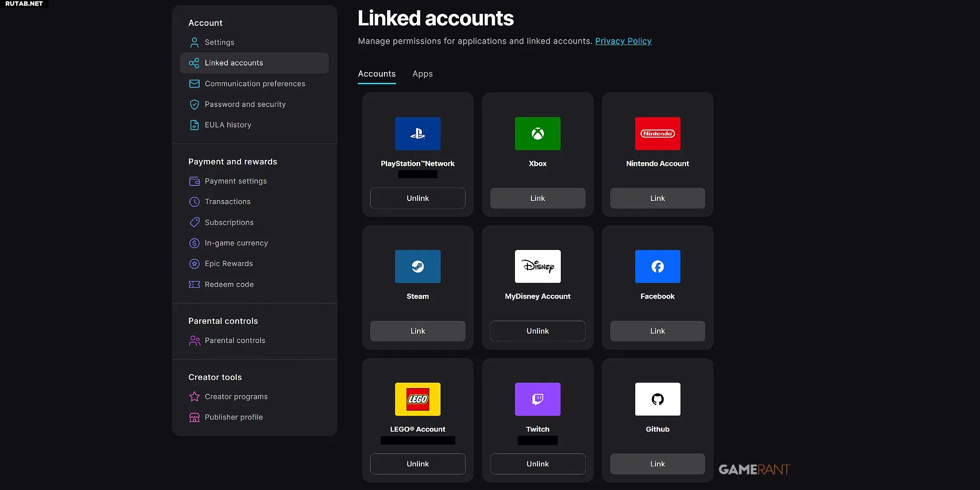Click the 'Nintendo Account' card label
The width and height of the screenshot is (980, 490).
657,163
